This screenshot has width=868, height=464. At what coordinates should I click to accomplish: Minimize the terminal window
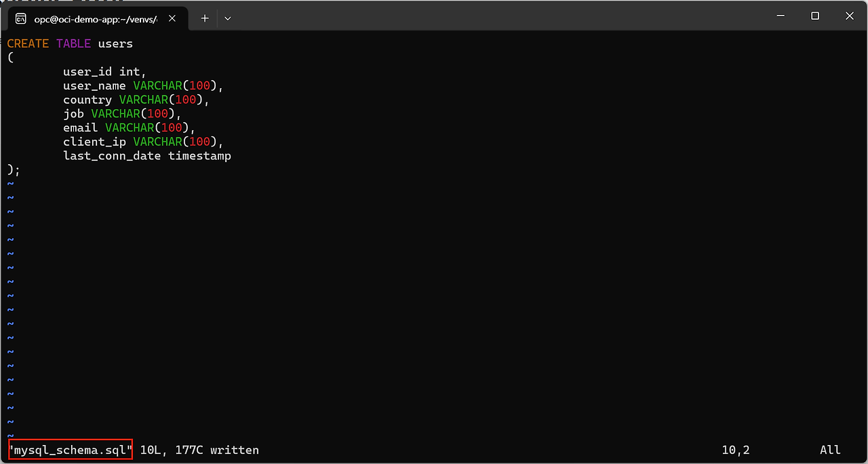tap(779, 16)
